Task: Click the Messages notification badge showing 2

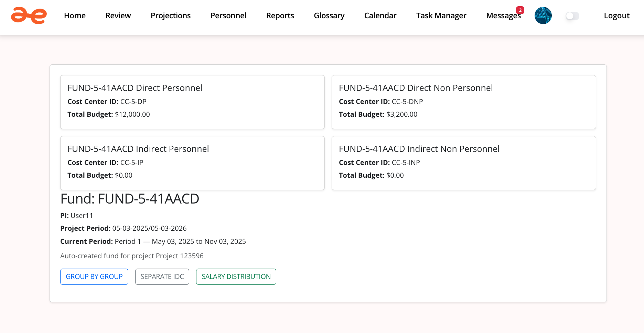Action: (520, 10)
